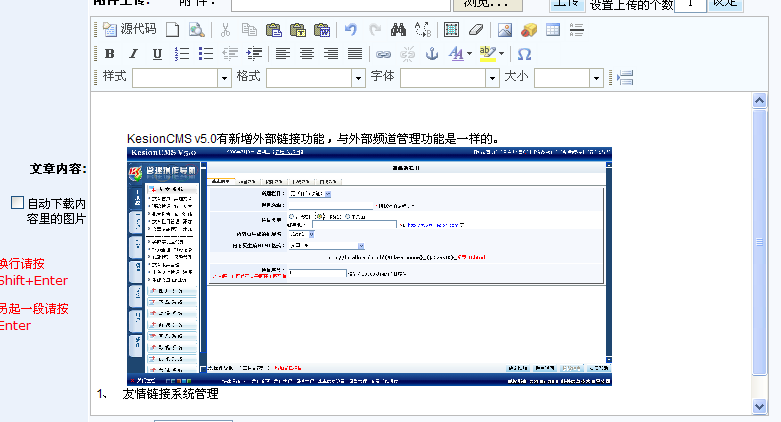Enable 自动下载内容里的图片 checkbox
This screenshot has width=781, height=422.
[x=17, y=202]
